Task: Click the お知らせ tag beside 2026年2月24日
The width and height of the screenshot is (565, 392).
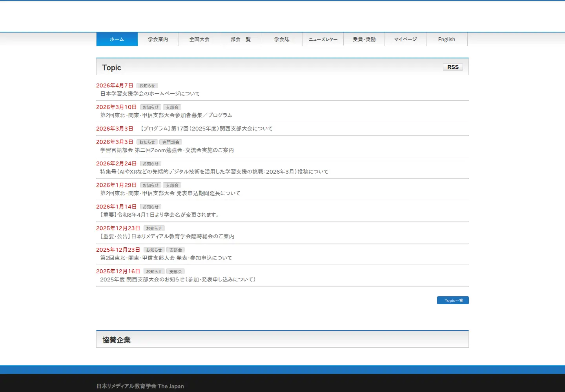Action: [151, 163]
